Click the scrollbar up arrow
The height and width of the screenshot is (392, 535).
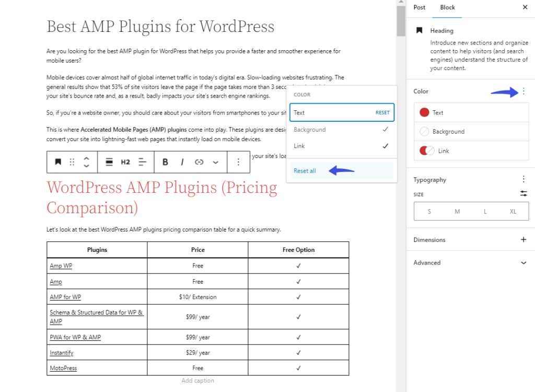401,2
